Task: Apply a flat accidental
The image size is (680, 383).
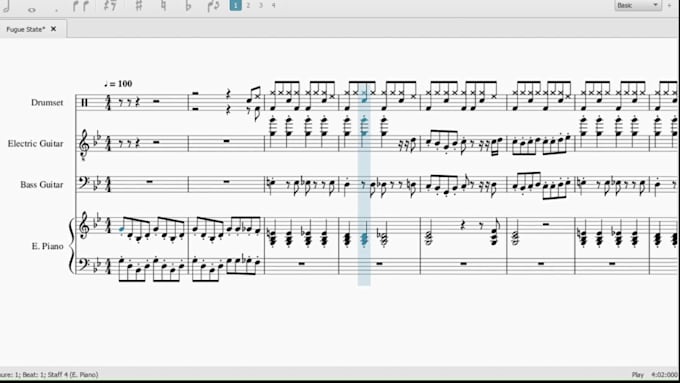Action: point(188,6)
